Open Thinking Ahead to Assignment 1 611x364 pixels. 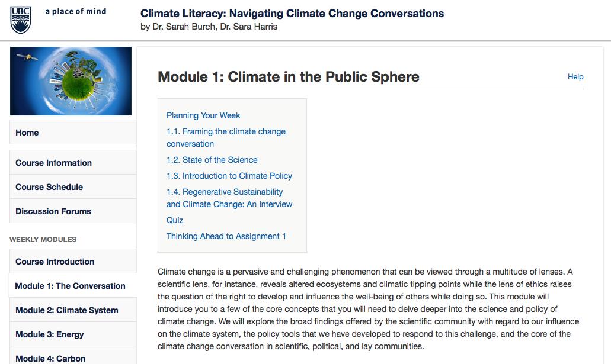(226, 236)
